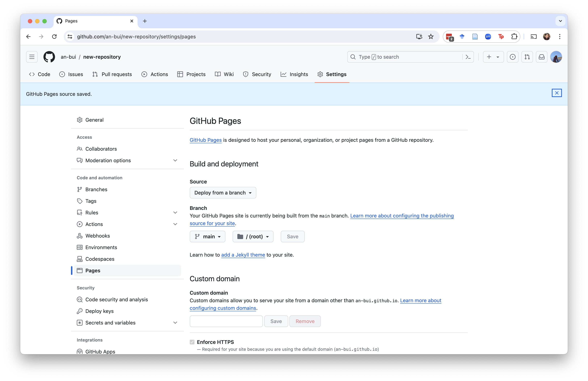Open the notifications inbox icon

541,57
